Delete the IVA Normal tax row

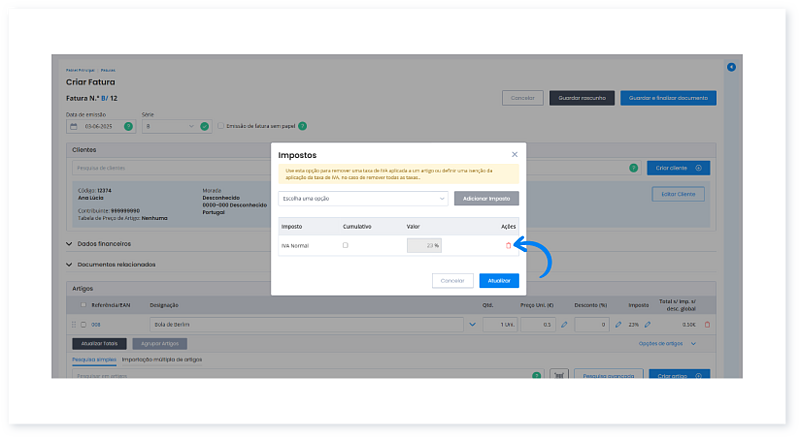pos(508,245)
